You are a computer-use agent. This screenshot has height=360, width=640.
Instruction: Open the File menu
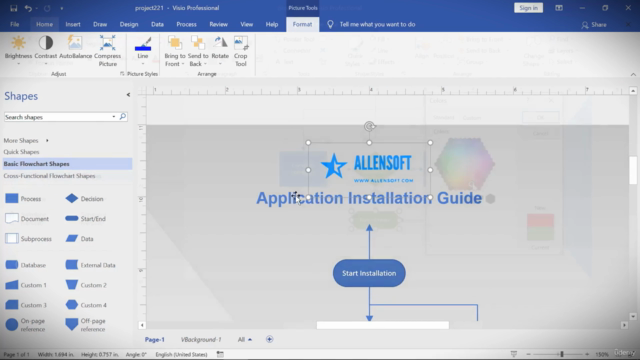tap(15, 24)
